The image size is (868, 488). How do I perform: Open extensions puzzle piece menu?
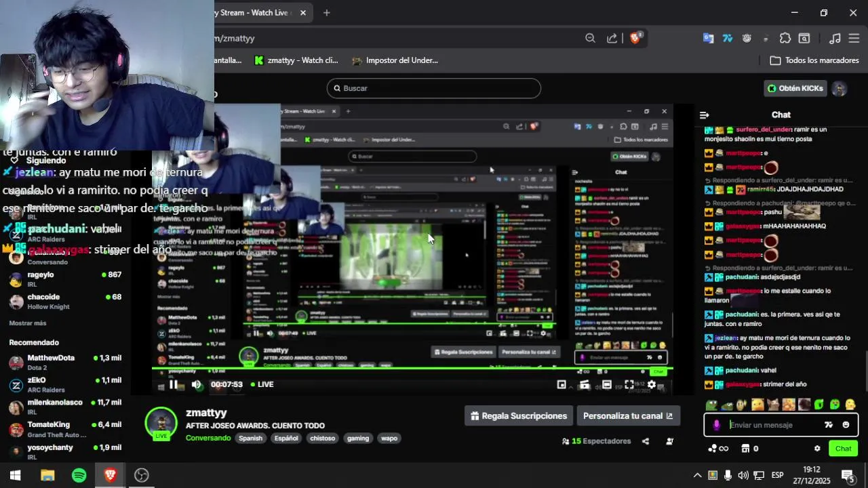coord(785,39)
